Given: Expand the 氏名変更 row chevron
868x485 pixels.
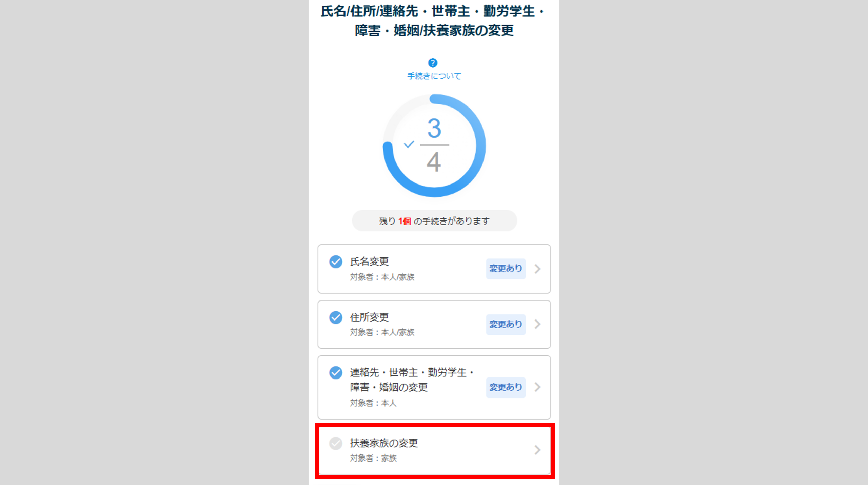Looking at the screenshot, I should click(x=537, y=269).
